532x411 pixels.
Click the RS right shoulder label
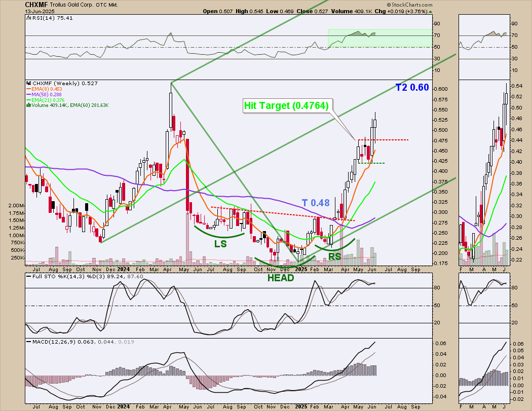[x=334, y=256]
